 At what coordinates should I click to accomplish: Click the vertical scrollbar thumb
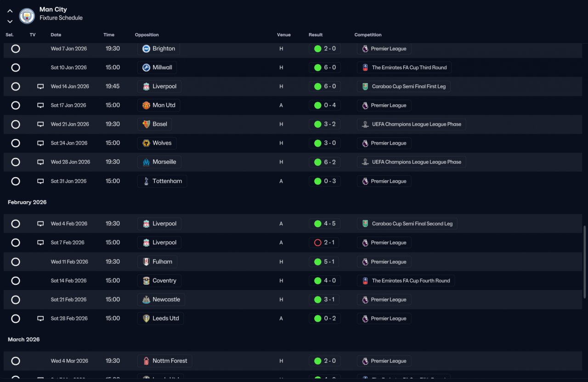click(585, 262)
